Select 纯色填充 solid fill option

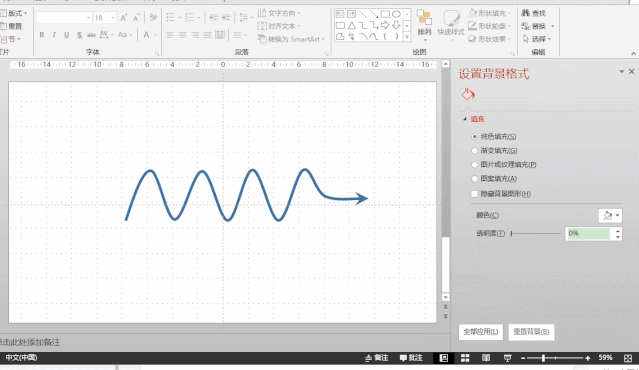click(x=494, y=137)
